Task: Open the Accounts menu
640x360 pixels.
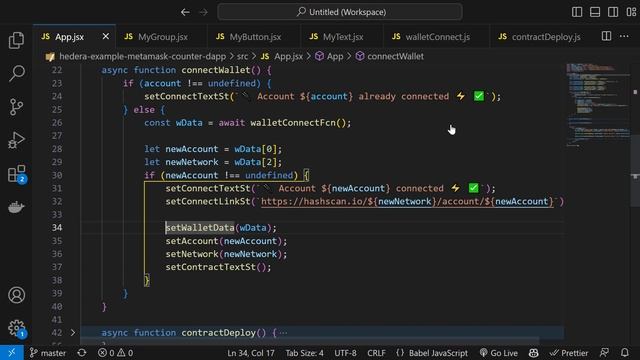Action: click(16, 295)
